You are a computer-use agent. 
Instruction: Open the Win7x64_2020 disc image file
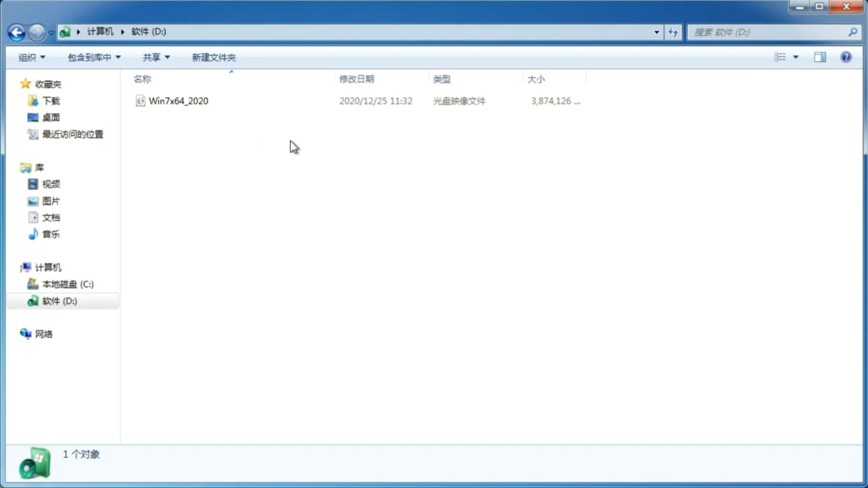tap(178, 101)
